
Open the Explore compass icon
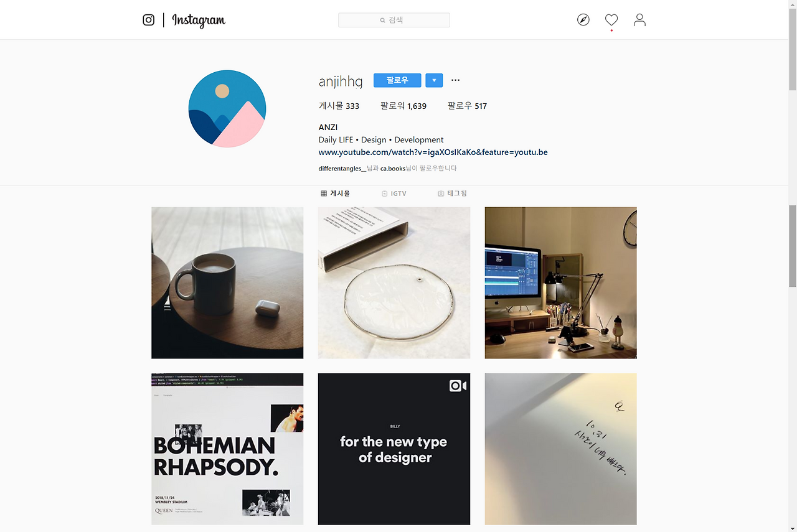point(583,20)
